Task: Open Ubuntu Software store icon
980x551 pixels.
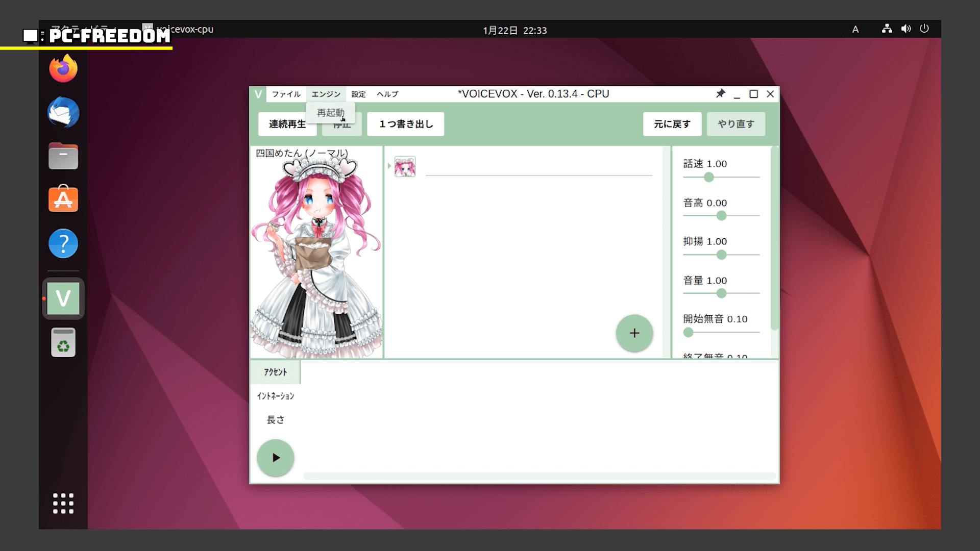Action: [63, 199]
